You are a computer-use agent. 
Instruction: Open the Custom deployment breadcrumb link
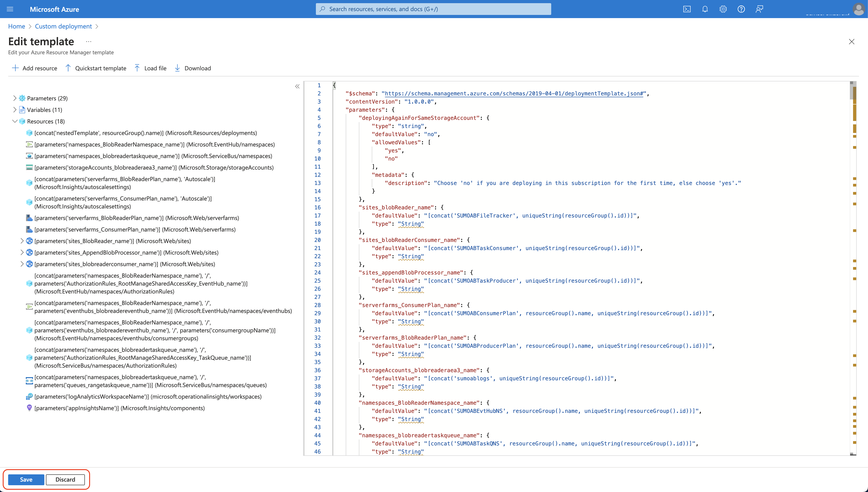(63, 26)
